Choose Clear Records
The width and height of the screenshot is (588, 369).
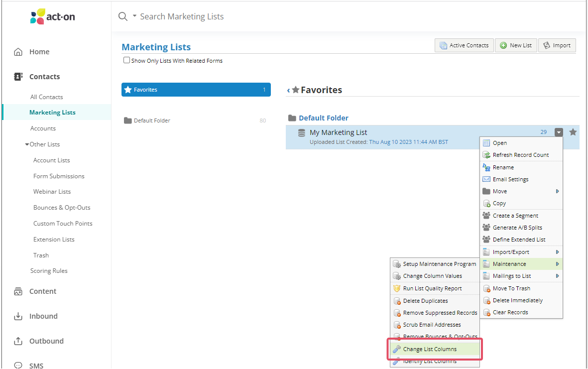521,312
